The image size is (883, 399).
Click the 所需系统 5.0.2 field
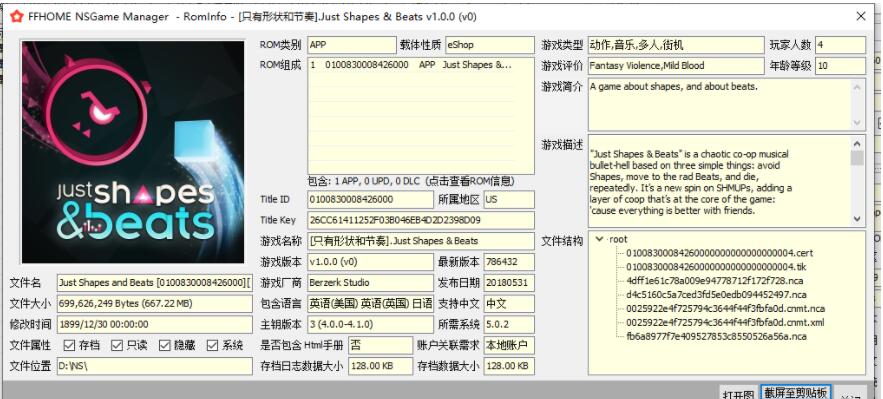tap(509, 324)
